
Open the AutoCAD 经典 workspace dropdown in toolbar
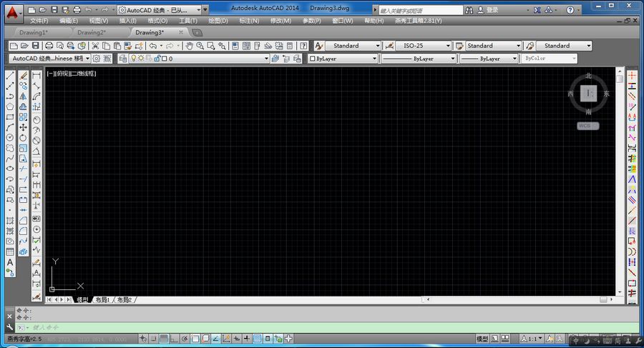click(x=49, y=59)
